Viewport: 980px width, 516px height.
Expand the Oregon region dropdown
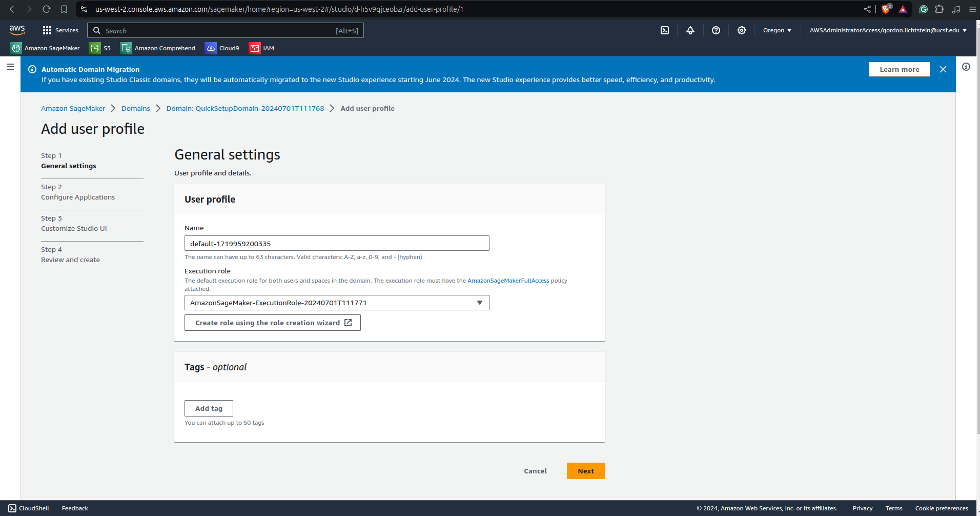pyautogui.click(x=777, y=30)
